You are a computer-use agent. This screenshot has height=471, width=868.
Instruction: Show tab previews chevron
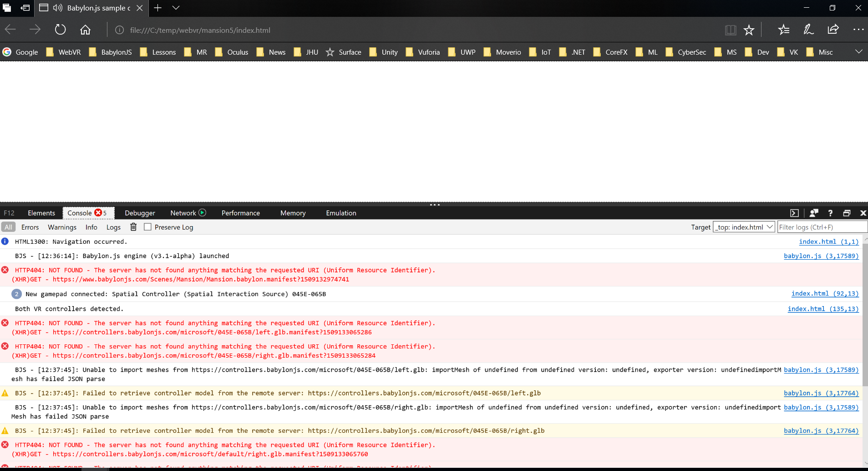176,8
